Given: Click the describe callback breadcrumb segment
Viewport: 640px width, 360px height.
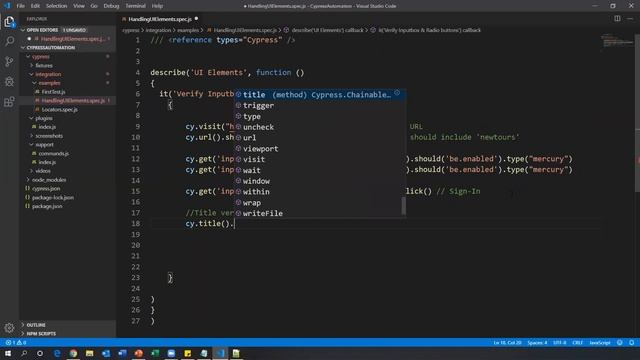Looking at the screenshot, I should tap(327, 30).
